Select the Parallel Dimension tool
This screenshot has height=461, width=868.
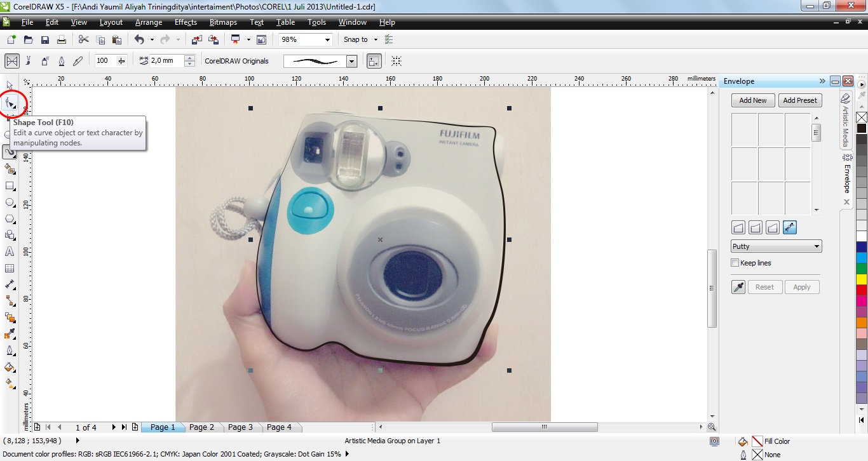tap(10, 284)
